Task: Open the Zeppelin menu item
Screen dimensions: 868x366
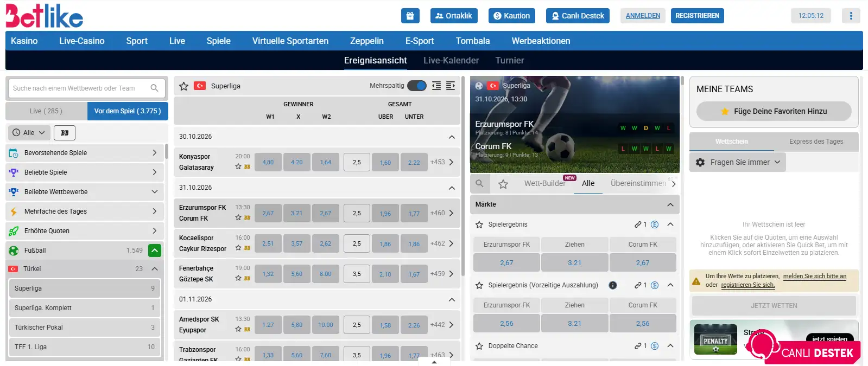Action: coord(367,41)
